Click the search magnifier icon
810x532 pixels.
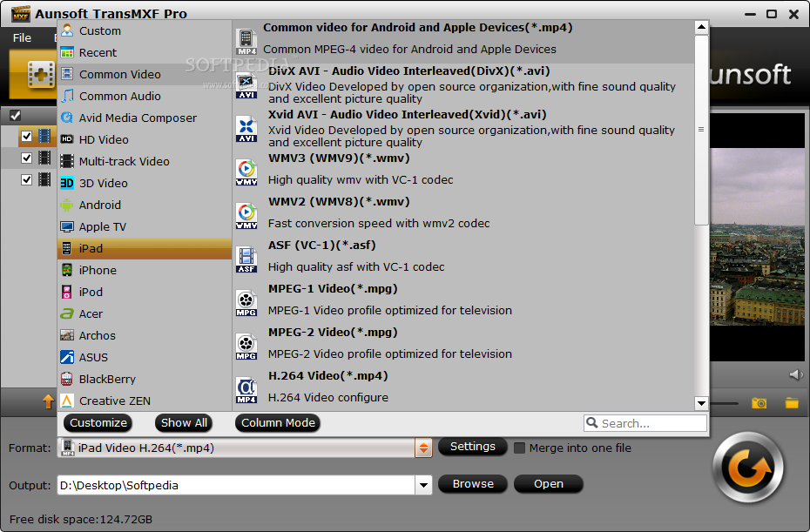coord(592,422)
